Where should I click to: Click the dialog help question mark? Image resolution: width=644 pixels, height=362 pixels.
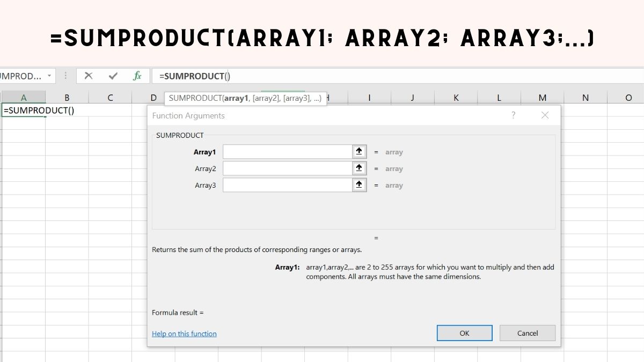click(x=513, y=115)
